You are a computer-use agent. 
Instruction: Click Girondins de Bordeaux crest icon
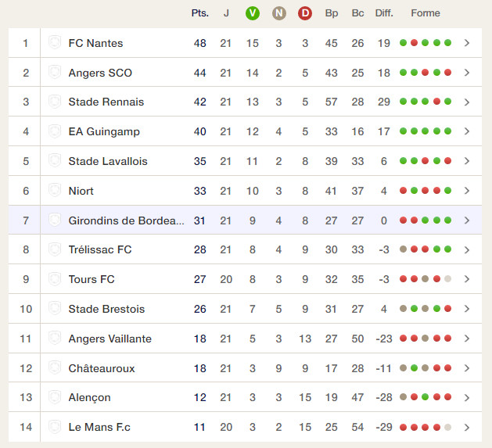pyautogui.click(x=55, y=220)
